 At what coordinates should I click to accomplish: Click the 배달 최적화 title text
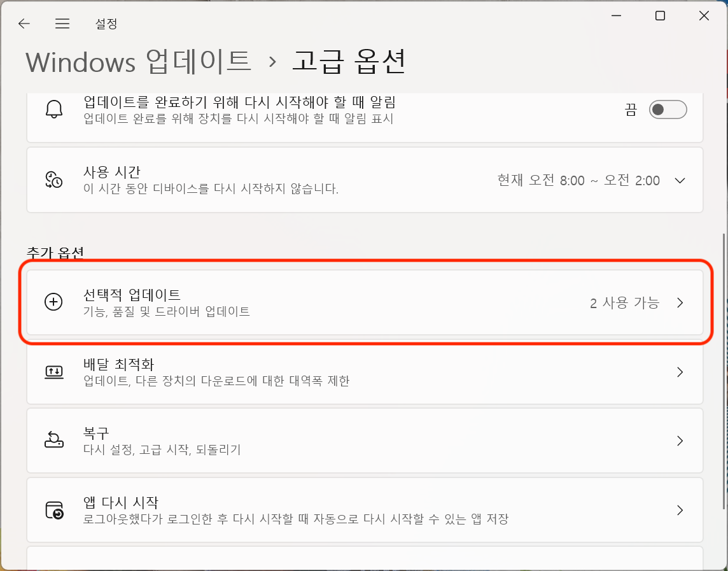118,363
